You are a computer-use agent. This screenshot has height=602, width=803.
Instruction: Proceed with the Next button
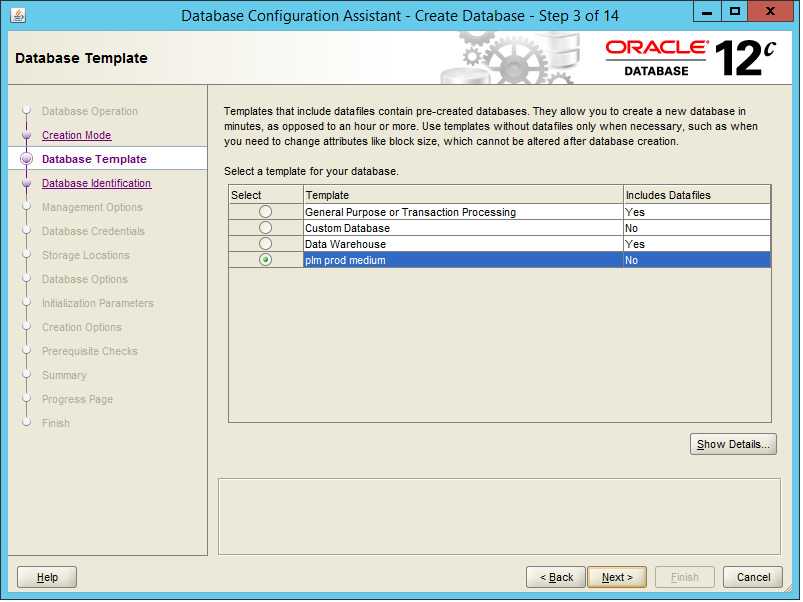(617, 577)
